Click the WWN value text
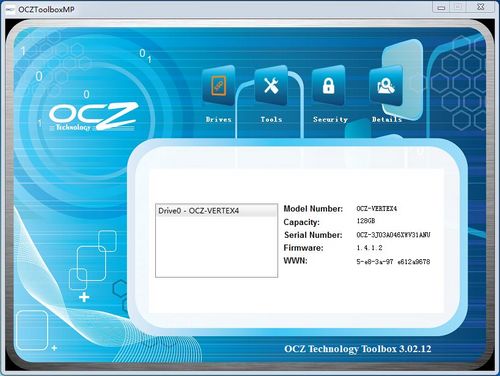Image resolution: width=500 pixels, height=376 pixels. click(x=393, y=262)
